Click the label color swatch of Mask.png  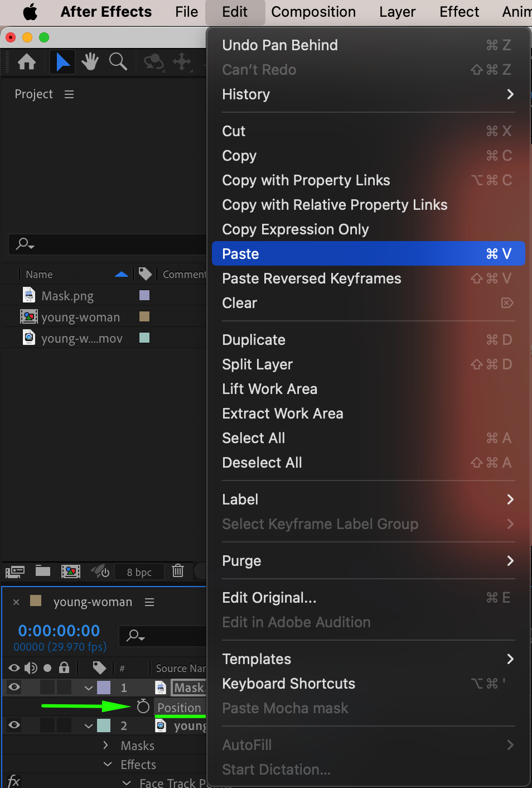point(144,295)
